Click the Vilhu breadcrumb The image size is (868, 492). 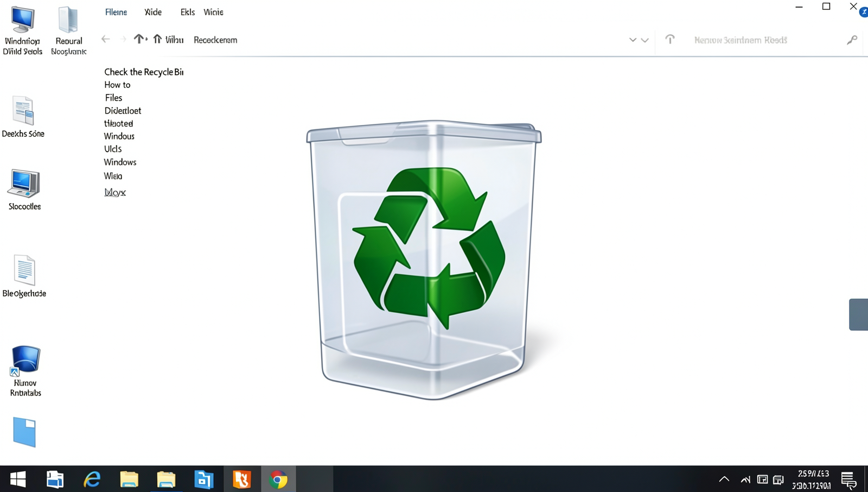(x=174, y=40)
